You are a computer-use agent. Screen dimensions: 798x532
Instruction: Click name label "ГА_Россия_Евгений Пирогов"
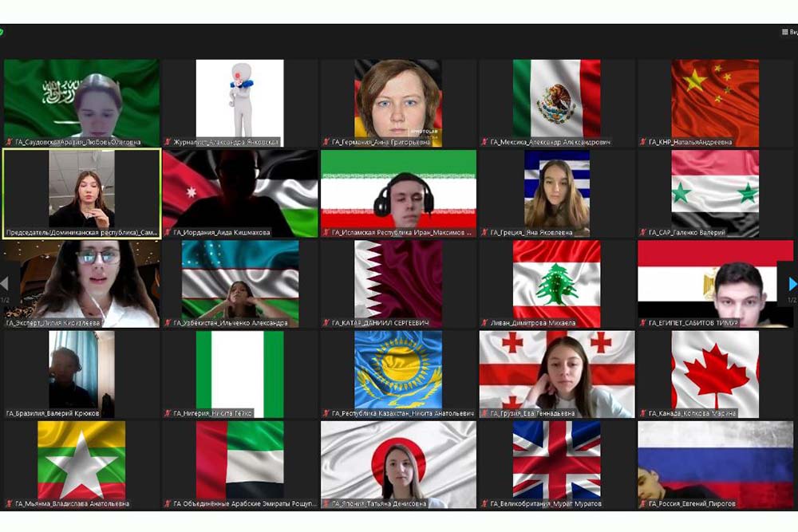(x=692, y=504)
